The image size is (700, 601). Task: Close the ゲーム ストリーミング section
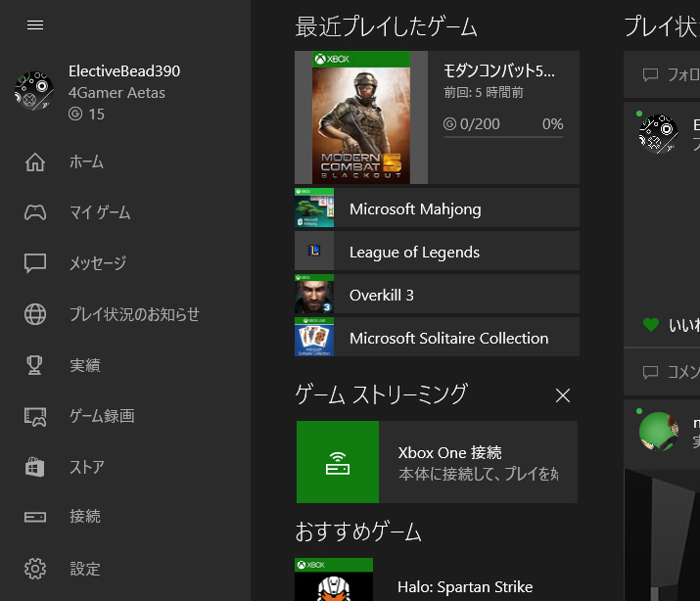563,395
